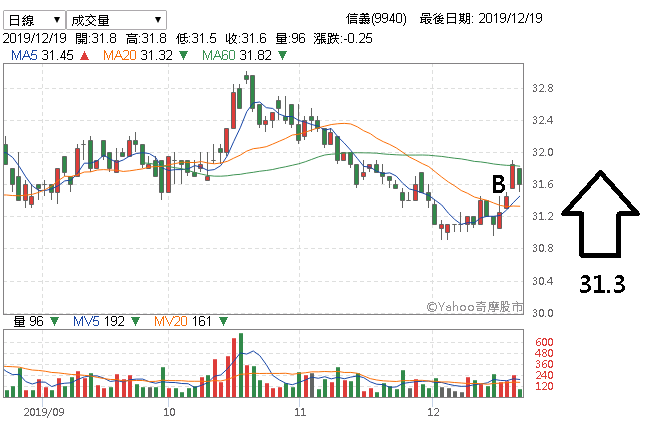Click the 信義(9940) stock title
The height and width of the screenshot is (425, 650).
[x=376, y=19]
